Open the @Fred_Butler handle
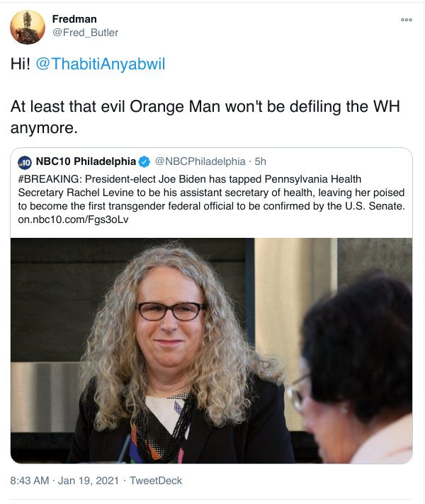This screenshot has height=504, width=425. pyautogui.click(x=85, y=33)
